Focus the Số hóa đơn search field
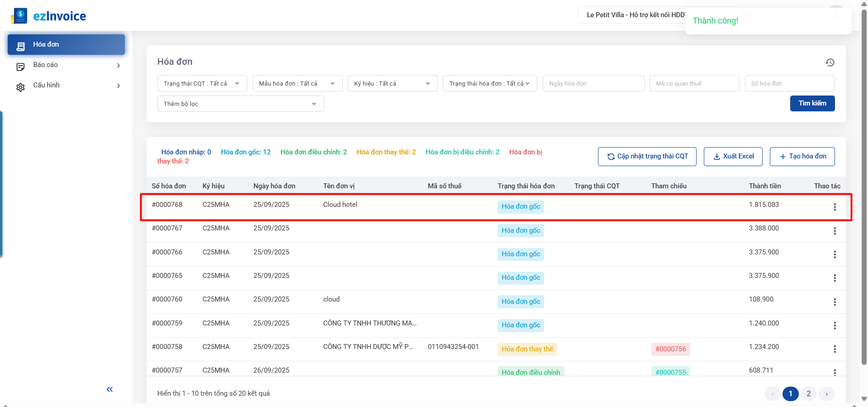Image resolution: width=868 pixels, height=407 pixels. (789, 84)
